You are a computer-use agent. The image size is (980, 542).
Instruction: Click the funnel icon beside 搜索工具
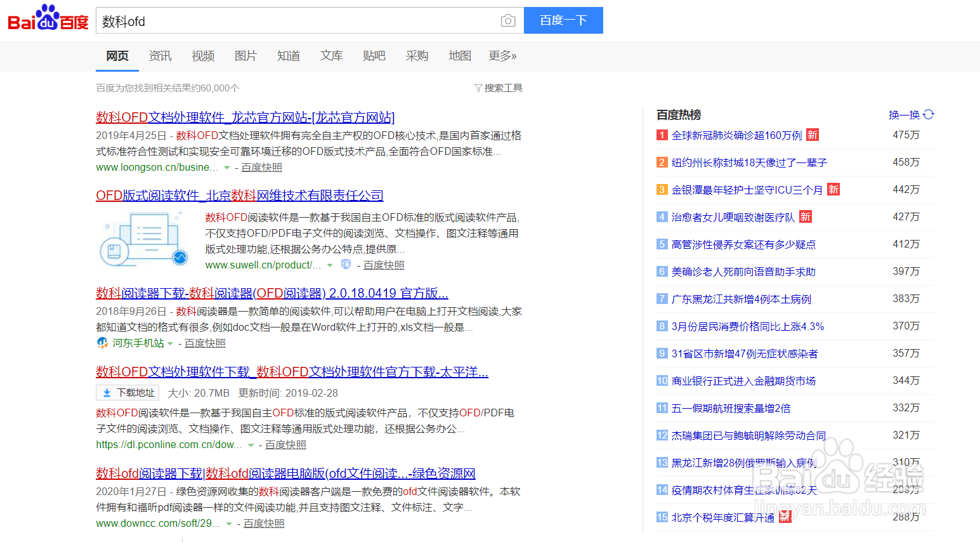pos(478,88)
